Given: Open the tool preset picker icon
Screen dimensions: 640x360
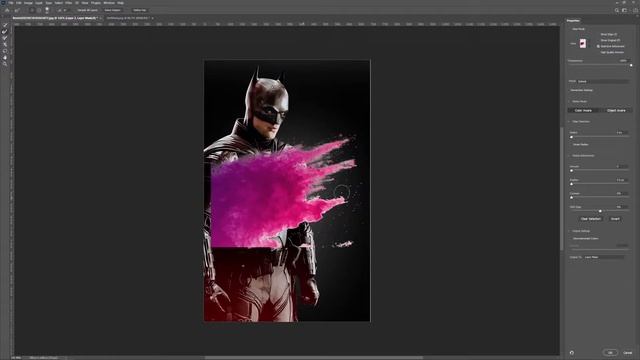Looking at the screenshot, I should tap(18, 10).
